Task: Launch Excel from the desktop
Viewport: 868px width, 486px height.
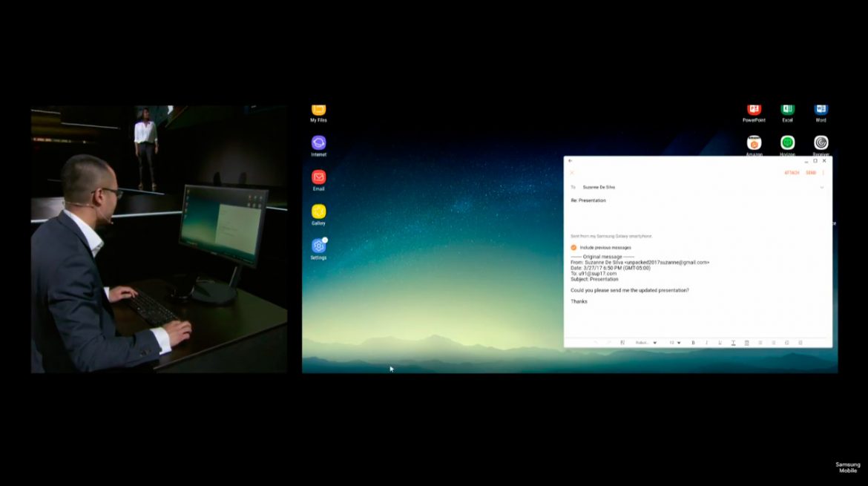Action: (x=787, y=112)
